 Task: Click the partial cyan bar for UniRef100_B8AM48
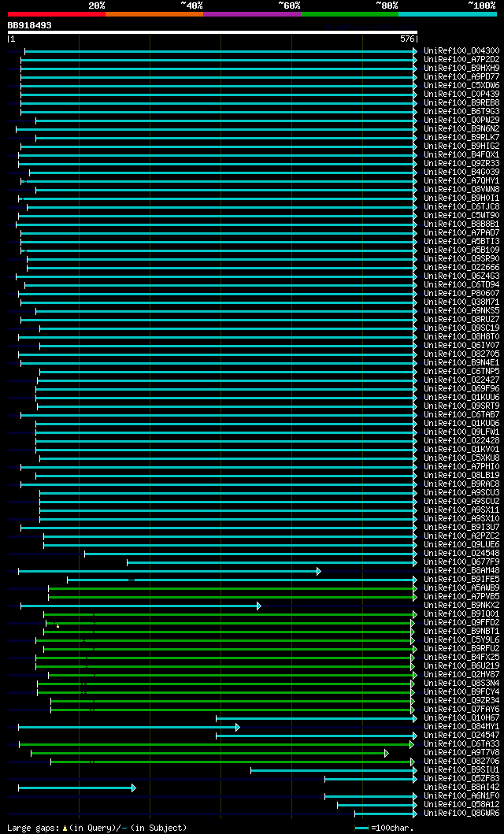[x=169, y=571]
